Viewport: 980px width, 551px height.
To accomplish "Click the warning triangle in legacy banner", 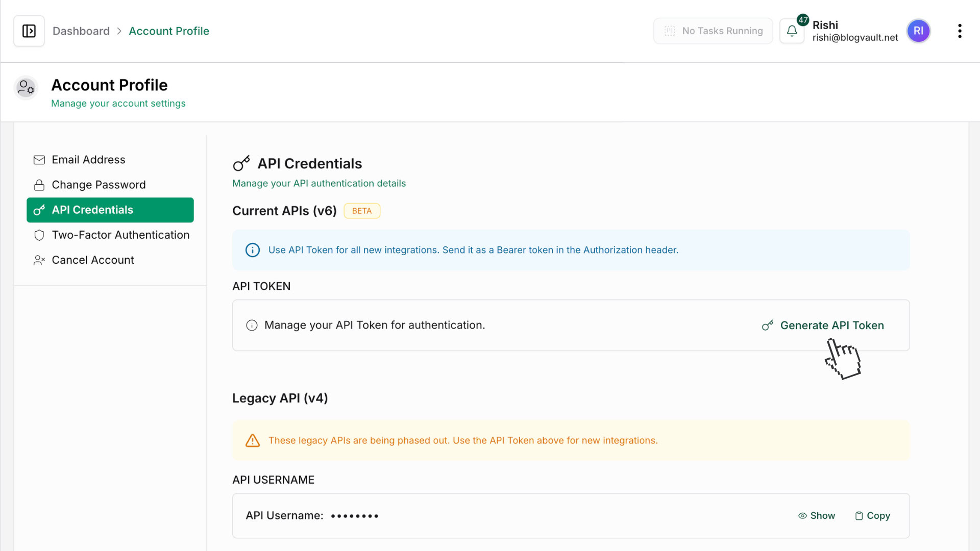I will [x=253, y=440].
